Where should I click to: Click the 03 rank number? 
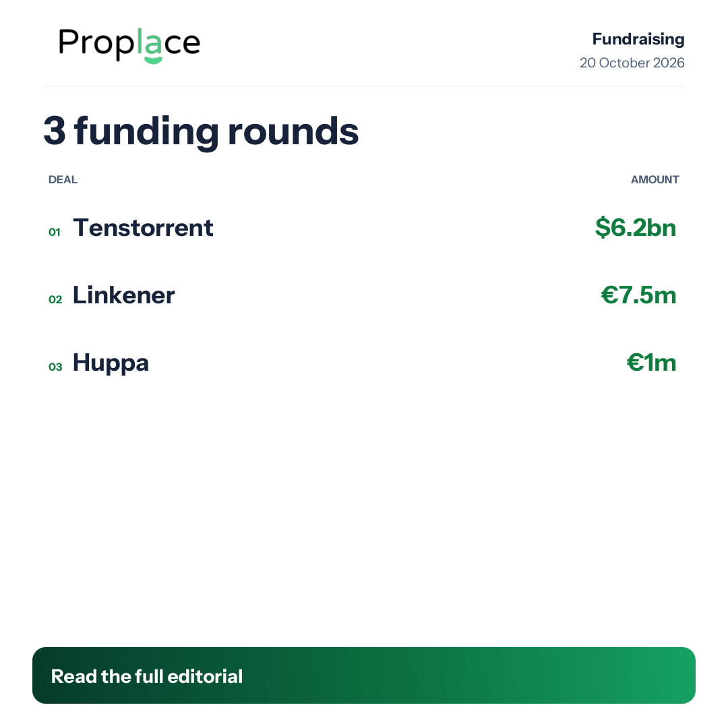tap(55, 367)
